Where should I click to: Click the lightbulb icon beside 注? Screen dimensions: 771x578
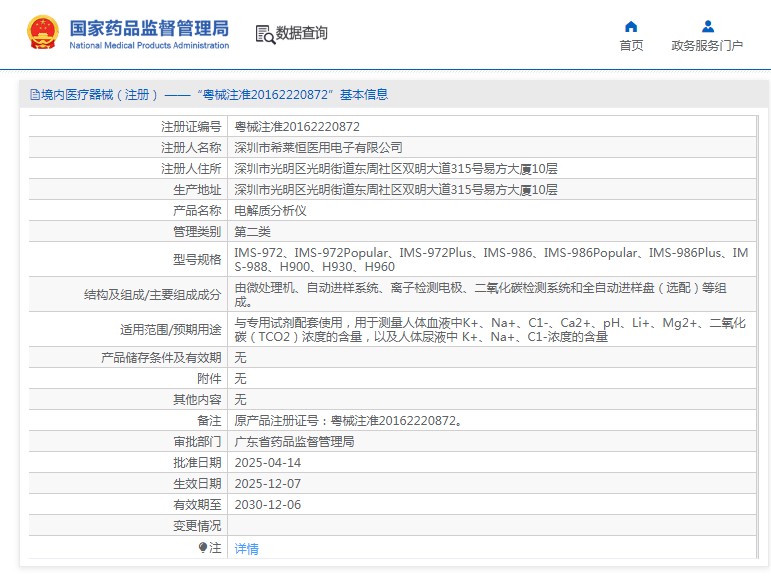[x=203, y=547]
